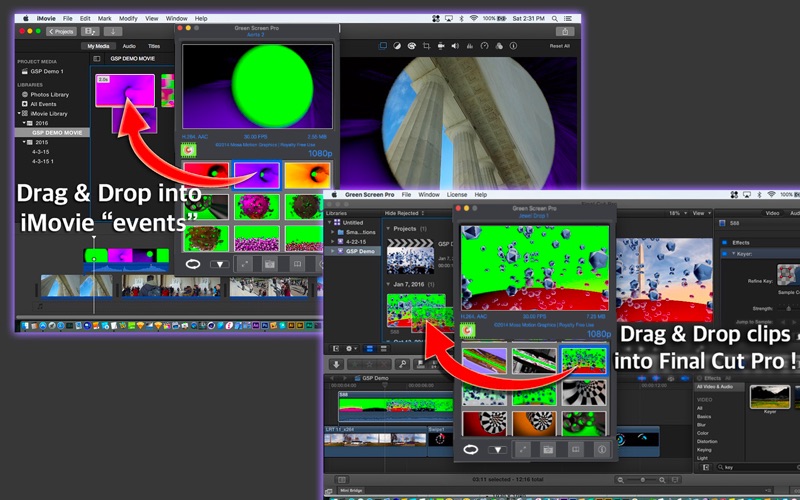Toggle the Effects checkbox in Final Cut inspector
Image resolution: width=800 pixels, height=500 pixels.
[723, 242]
